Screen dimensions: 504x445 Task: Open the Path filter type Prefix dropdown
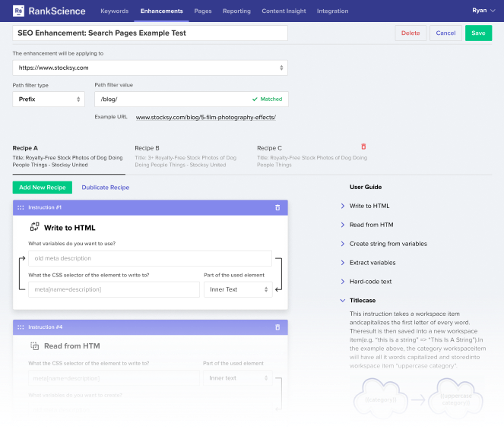(x=49, y=99)
